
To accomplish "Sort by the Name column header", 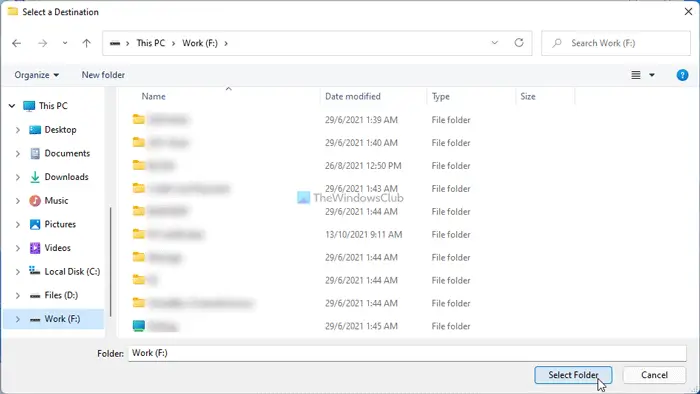I will [x=153, y=96].
